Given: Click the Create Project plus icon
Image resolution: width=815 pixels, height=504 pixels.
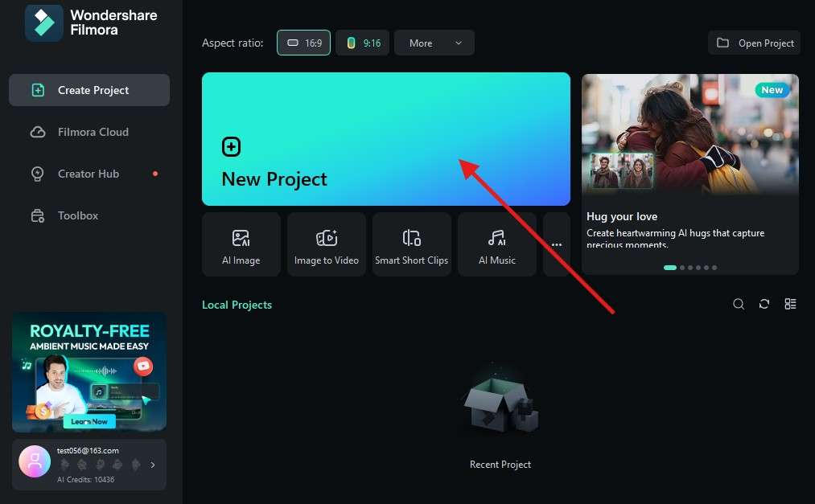Looking at the screenshot, I should (38, 90).
